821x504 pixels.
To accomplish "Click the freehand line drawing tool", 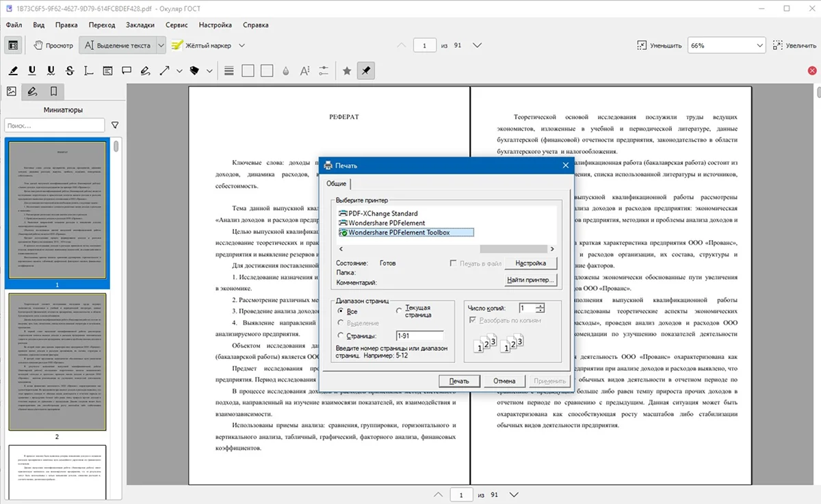I will pos(144,70).
